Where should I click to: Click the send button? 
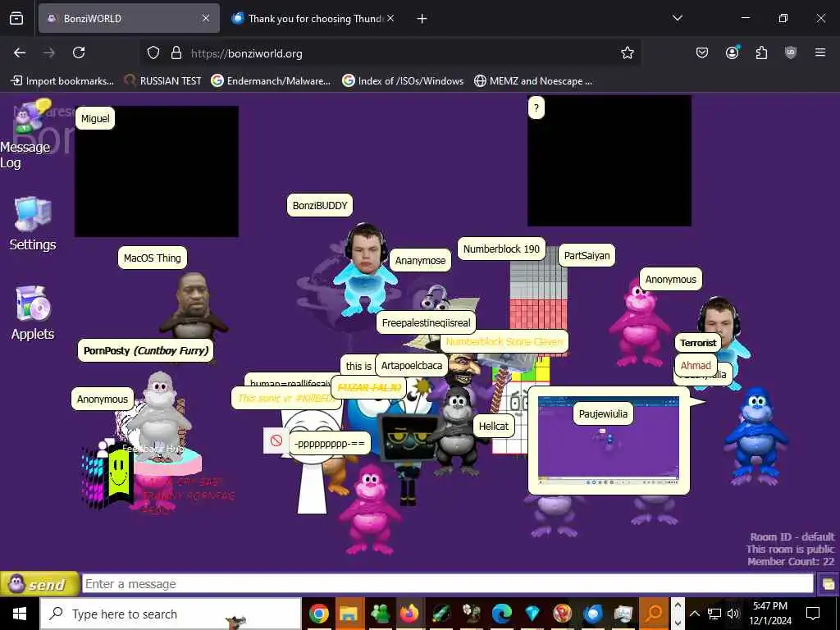coord(39,584)
